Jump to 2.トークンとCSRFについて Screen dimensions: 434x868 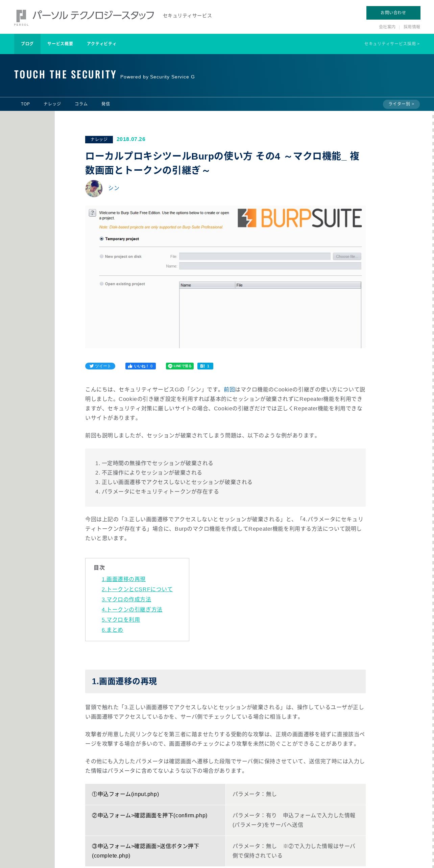point(137,589)
